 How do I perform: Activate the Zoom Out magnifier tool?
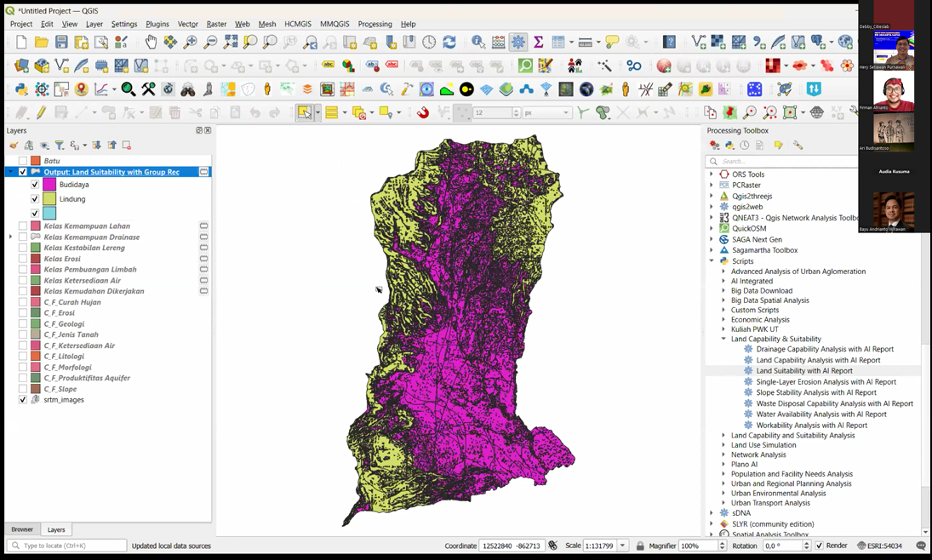(x=210, y=42)
